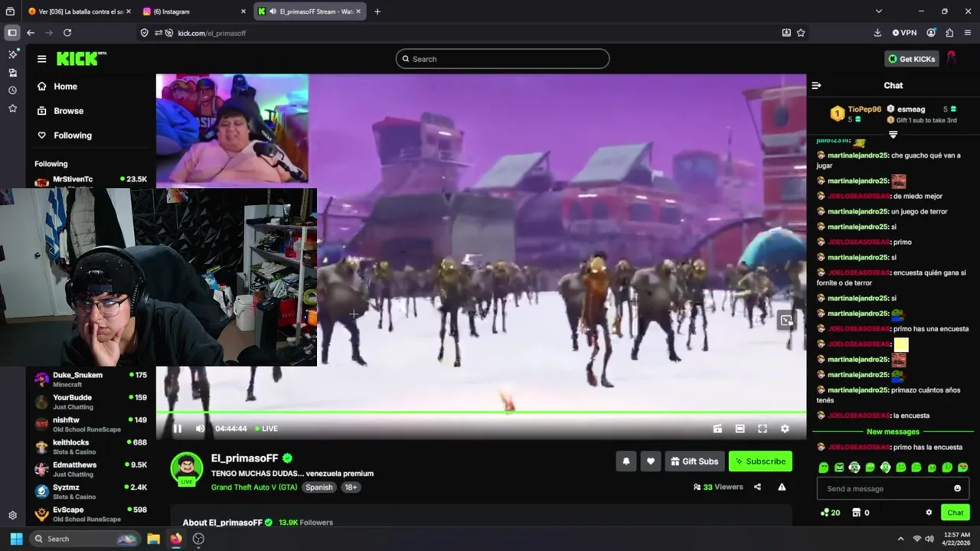Pause the live stream video

178,429
